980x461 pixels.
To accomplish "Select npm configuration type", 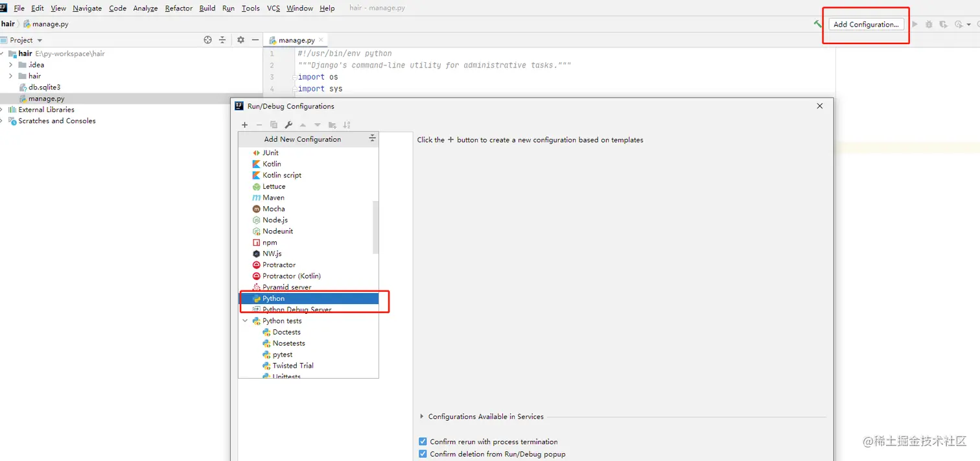I will [x=309, y=242].
